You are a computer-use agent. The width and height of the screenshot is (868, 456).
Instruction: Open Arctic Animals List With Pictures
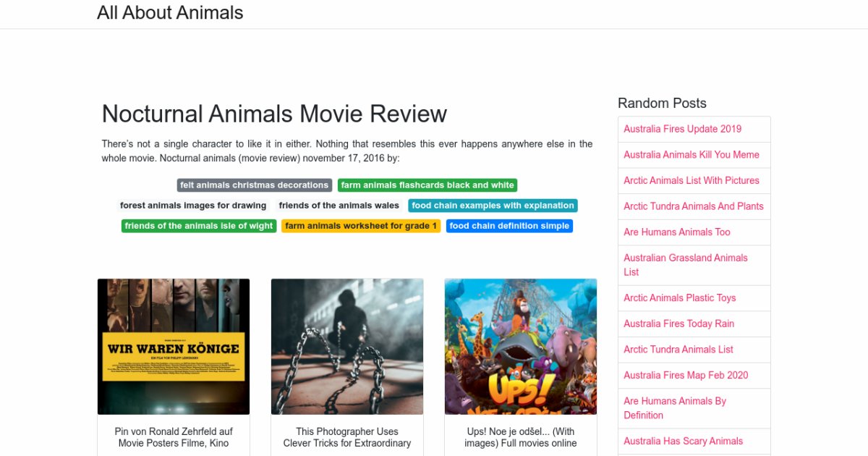[692, 180]
